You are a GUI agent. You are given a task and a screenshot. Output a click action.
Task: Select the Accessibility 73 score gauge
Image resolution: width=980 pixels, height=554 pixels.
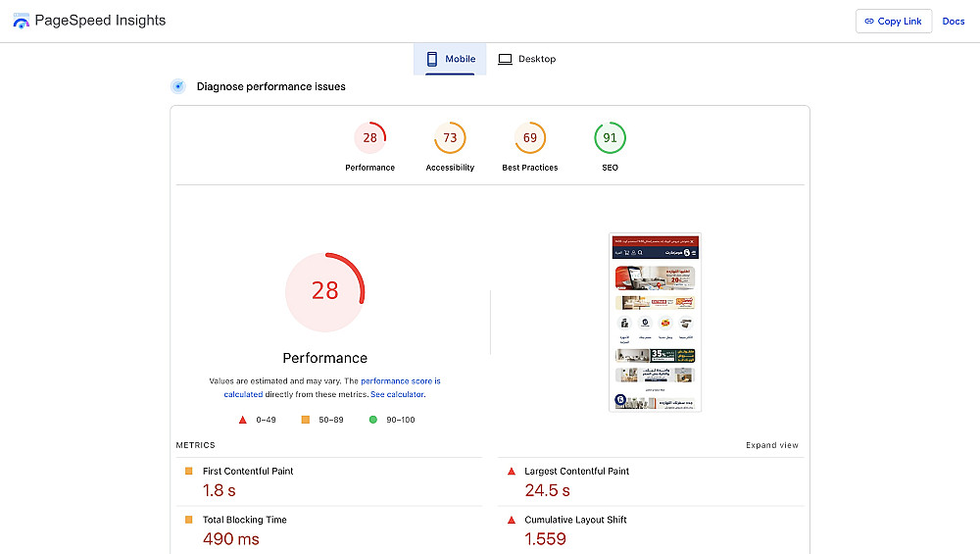click(450, 137)
